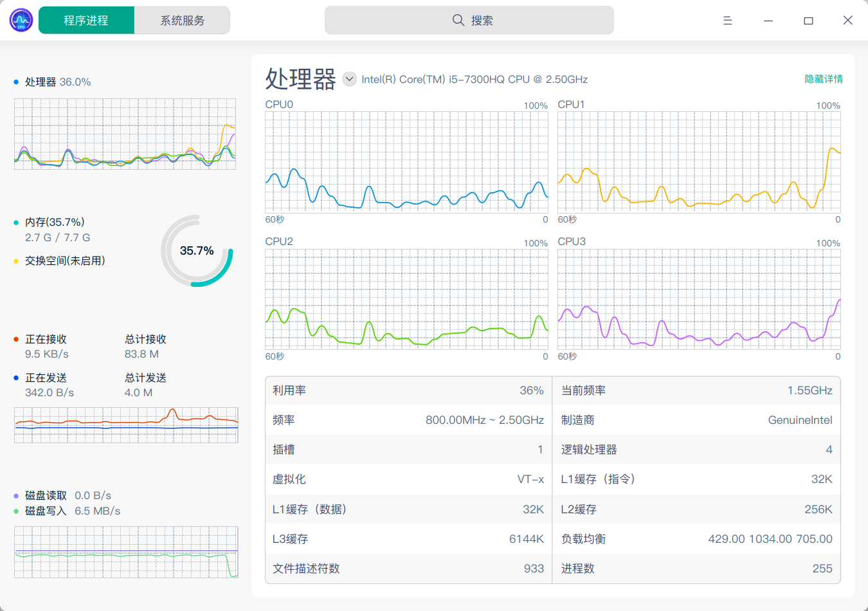Viewport: 868px width, 611px height.
Task: Switch to the 系统服务 tab
Action: point(182,21)
